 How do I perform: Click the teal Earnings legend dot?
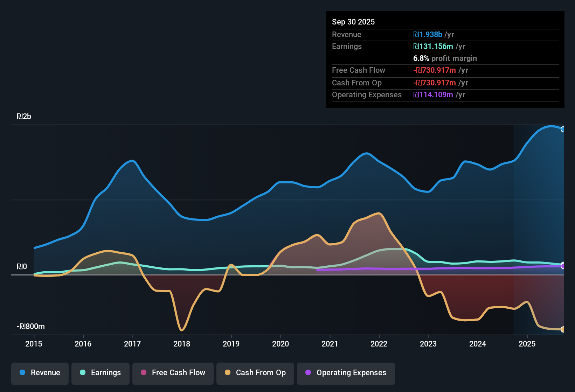(83, 373)
